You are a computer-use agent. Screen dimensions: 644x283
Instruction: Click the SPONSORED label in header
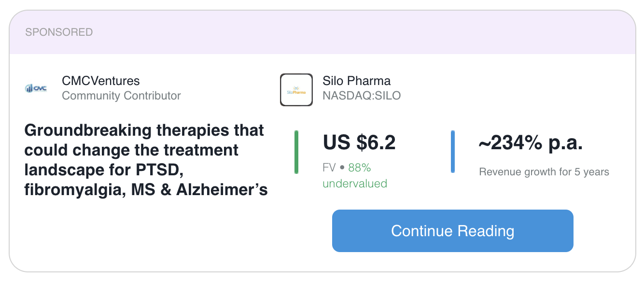tap(59, 32)
